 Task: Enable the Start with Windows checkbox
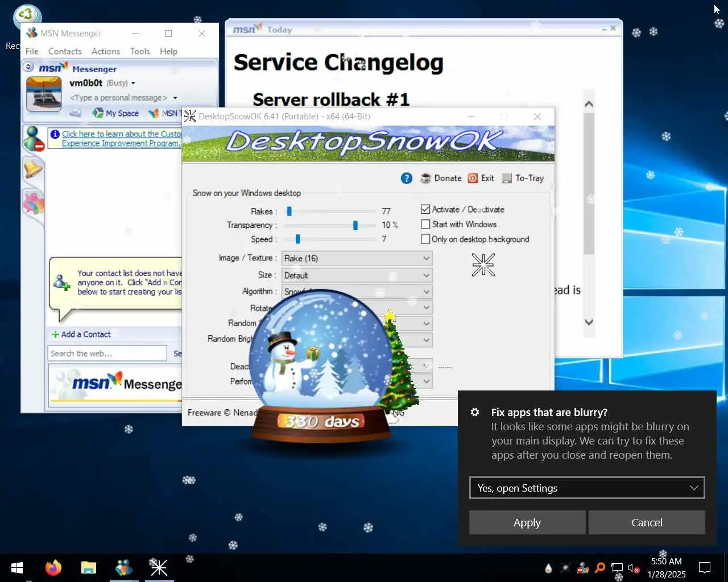(425, 224)
